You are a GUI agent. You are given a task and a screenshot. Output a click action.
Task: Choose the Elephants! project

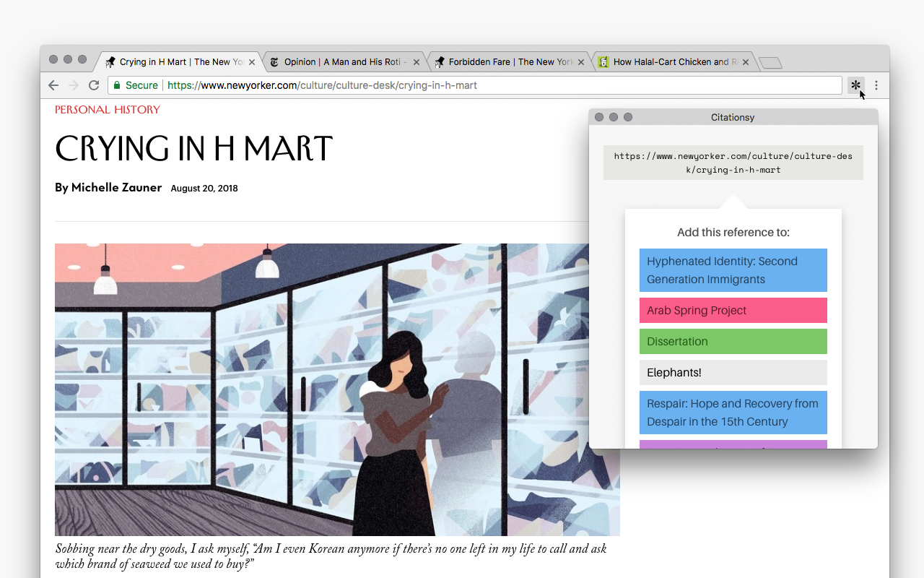pyautogui.click(x=733, y=373)
